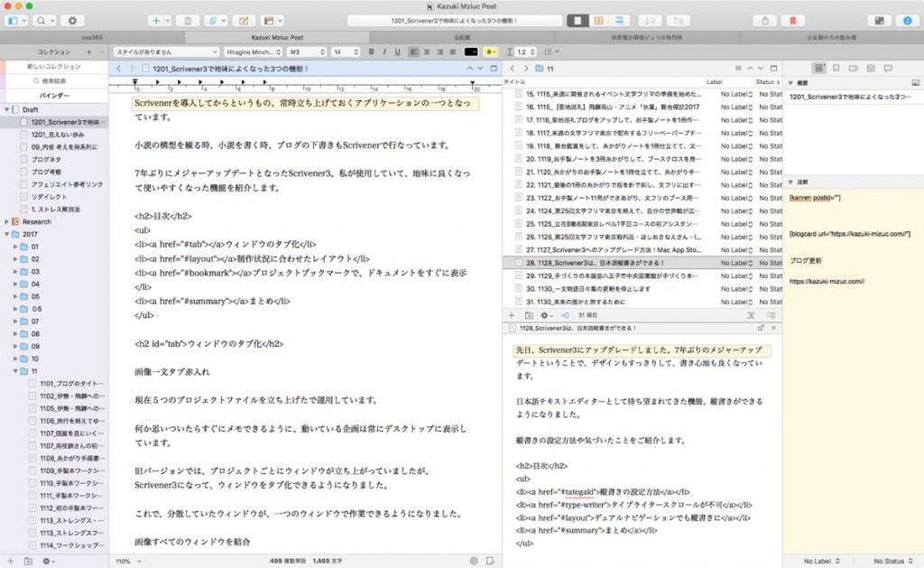Viewport: 924px width, 568px height.
Task: Open Inspector notes tab
Action: pyautogui.click(x=819, y=69)
